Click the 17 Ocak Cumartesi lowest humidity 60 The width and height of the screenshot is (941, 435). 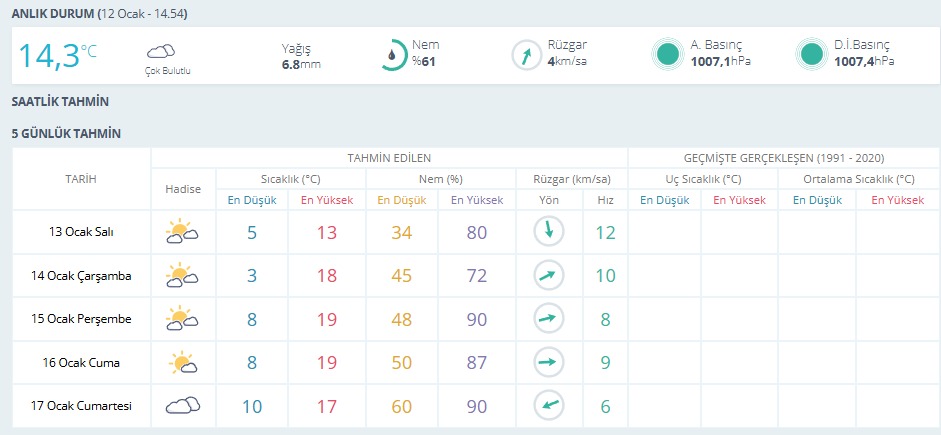coord(401,406)
